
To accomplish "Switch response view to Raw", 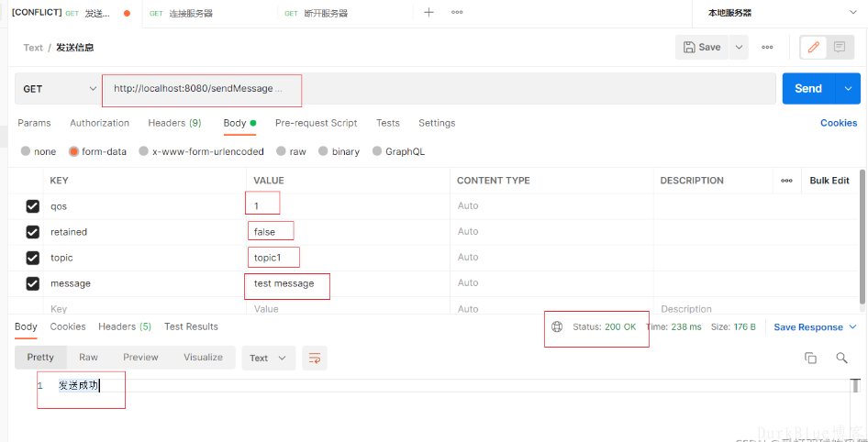I will (x=89, y=358).
